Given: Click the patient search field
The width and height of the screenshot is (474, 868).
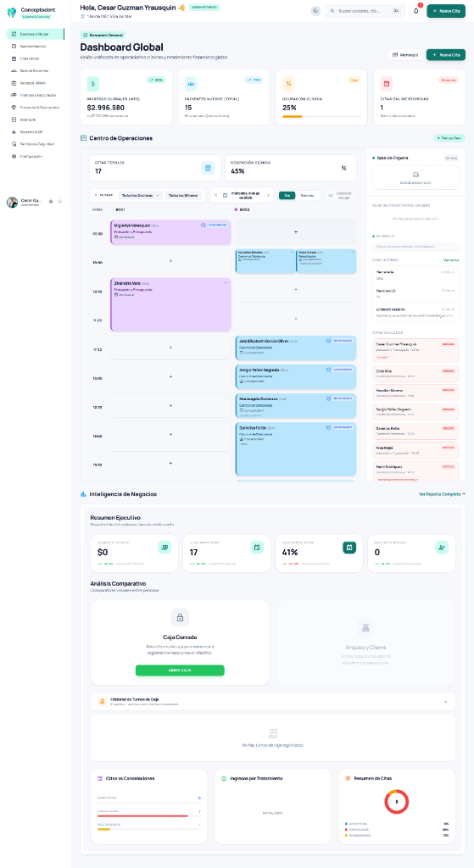Looking at the screenshot, I should click(x=365, y=10).
